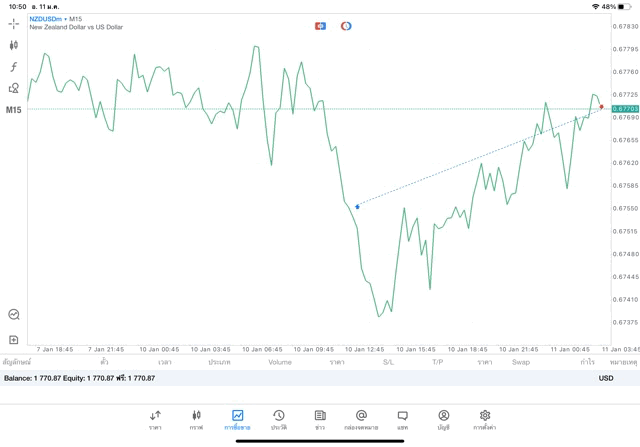Open the การตั้งค่า settings tab

coord(485,418)
